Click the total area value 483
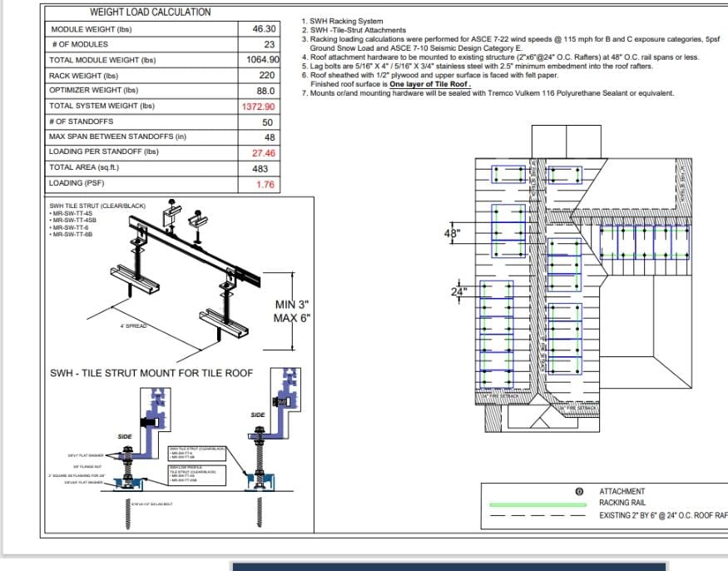 coord(260,169)
